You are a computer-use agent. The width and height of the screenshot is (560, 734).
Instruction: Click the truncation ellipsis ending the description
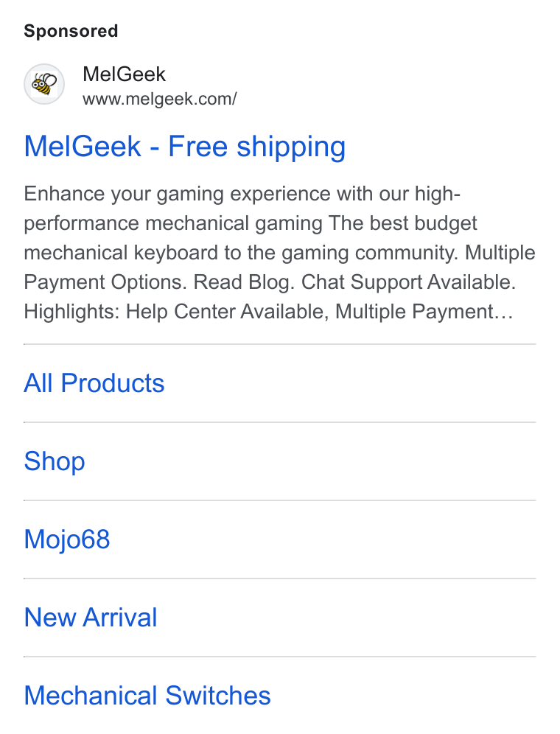[504, 315]
